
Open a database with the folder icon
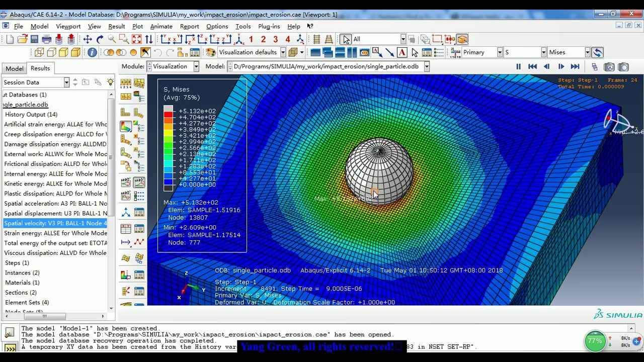click(22, 39)
